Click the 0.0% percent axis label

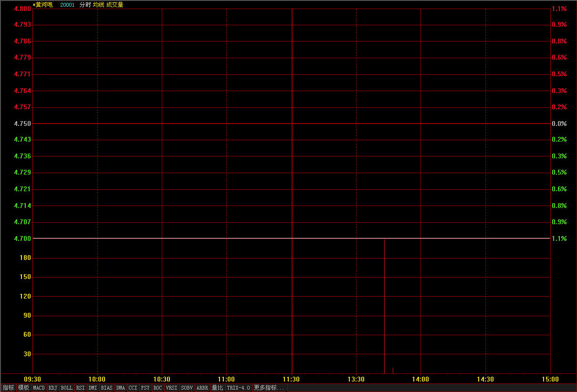coord(559,124)
